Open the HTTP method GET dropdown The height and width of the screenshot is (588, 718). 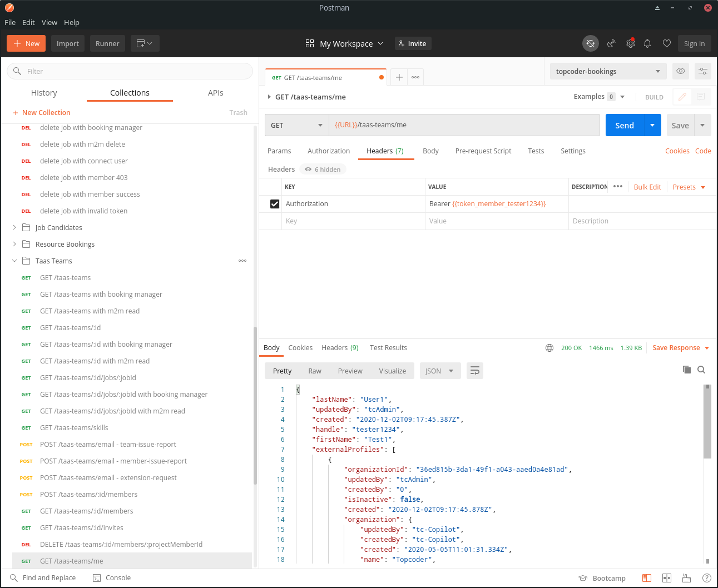[297, 125]
